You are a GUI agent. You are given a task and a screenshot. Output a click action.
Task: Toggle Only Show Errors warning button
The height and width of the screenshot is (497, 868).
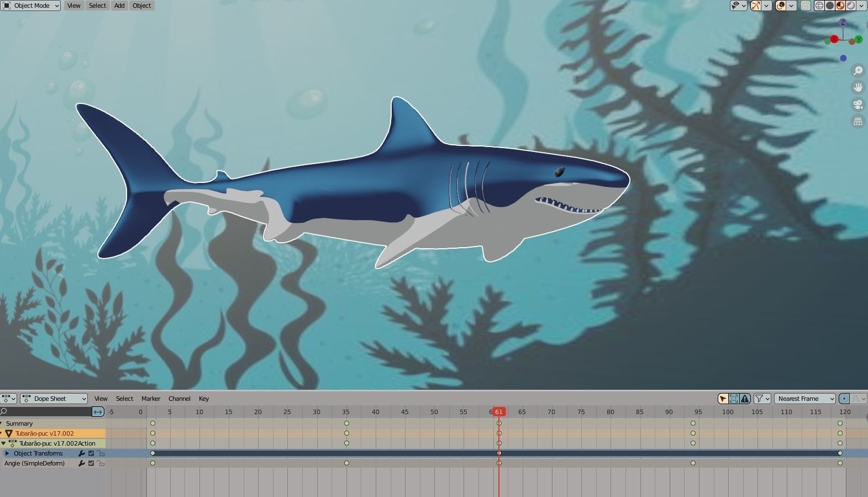coord(745,399)
